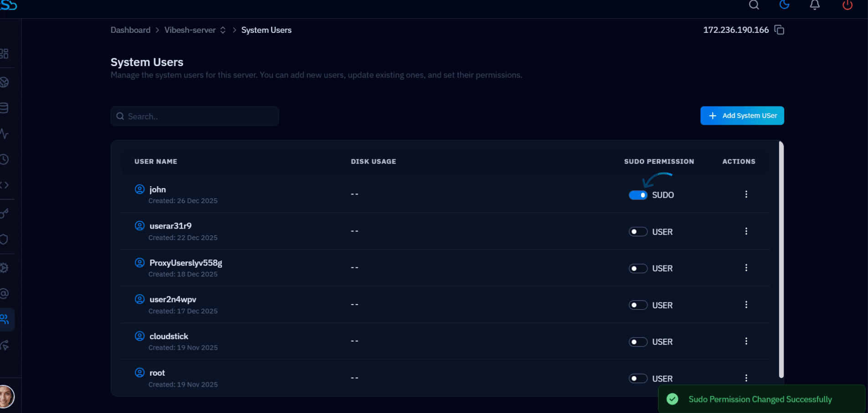Viewport: 868px width, 413px height.
Task: Click the user table vertical scrollbar
Action: pos(781,260)
